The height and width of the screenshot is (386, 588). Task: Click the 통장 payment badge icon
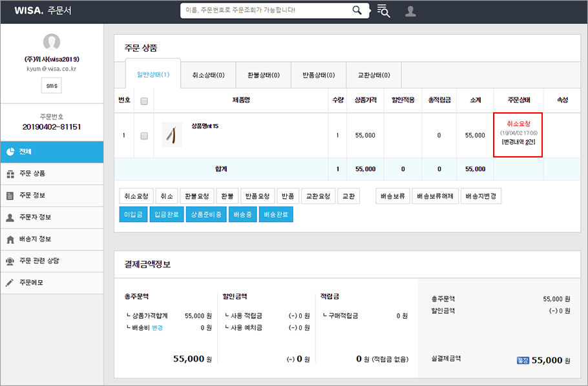coord(523,360)
